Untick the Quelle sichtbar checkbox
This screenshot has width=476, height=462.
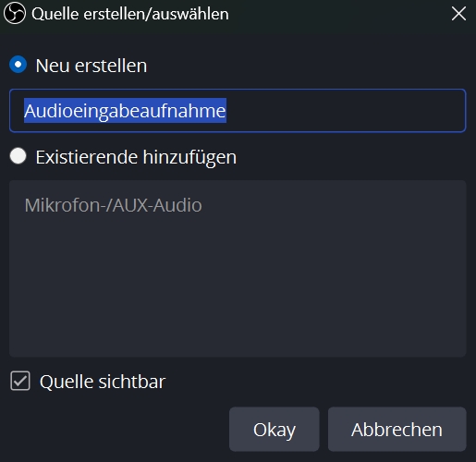tap(20, 381)
